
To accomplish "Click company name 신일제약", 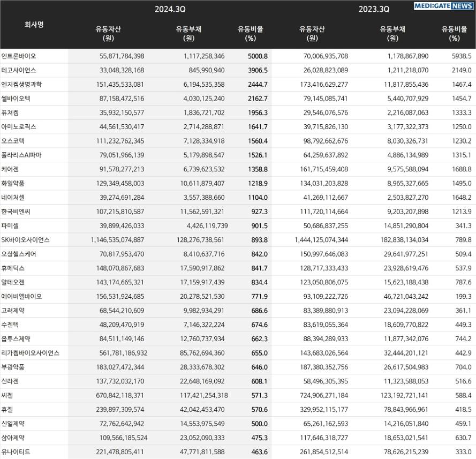I will click(x=13, y=424).
